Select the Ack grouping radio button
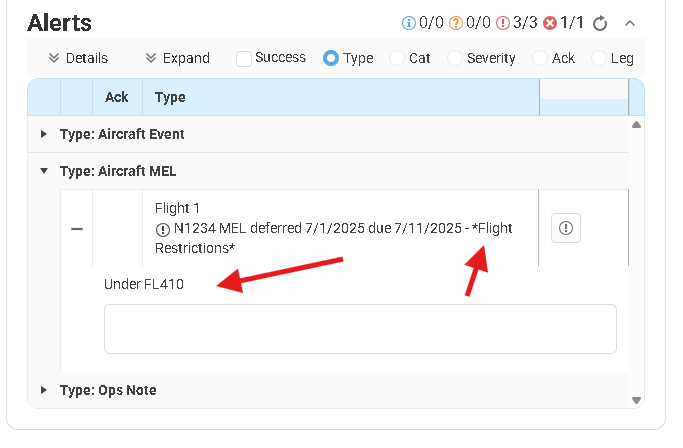683x448 pixels. point(540,58)
